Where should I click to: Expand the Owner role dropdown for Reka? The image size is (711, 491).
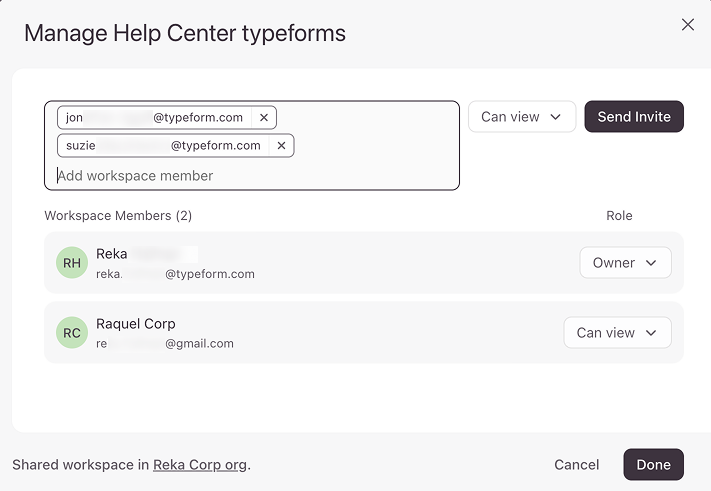point(625,263)
